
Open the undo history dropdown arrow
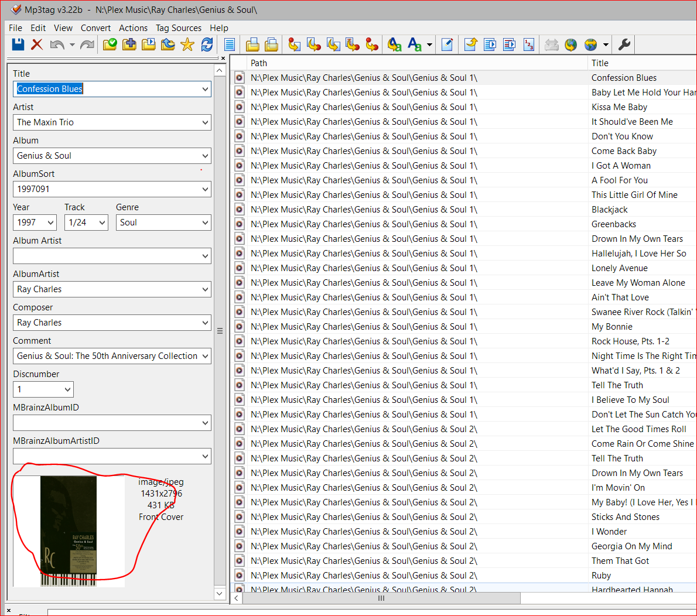point(72,45)
